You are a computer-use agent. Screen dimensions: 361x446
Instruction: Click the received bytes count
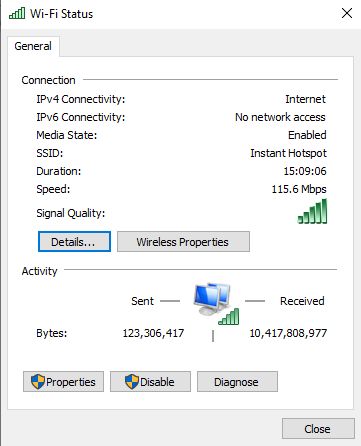[288, 333]
